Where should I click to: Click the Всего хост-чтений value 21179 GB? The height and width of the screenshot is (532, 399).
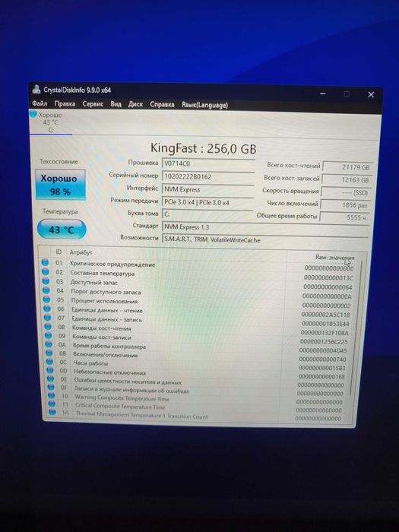coord(347,167)
